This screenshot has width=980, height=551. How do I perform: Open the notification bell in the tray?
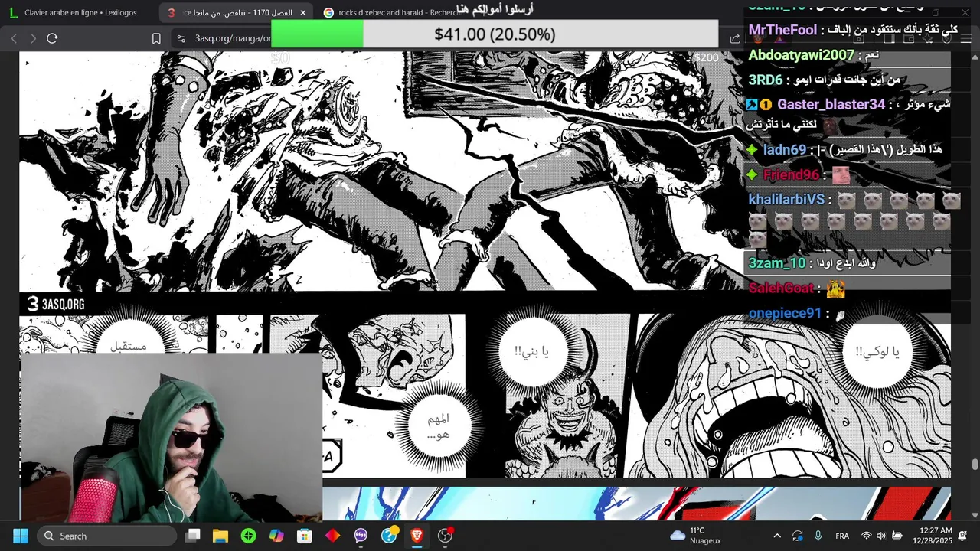click(x=963, y=536)
